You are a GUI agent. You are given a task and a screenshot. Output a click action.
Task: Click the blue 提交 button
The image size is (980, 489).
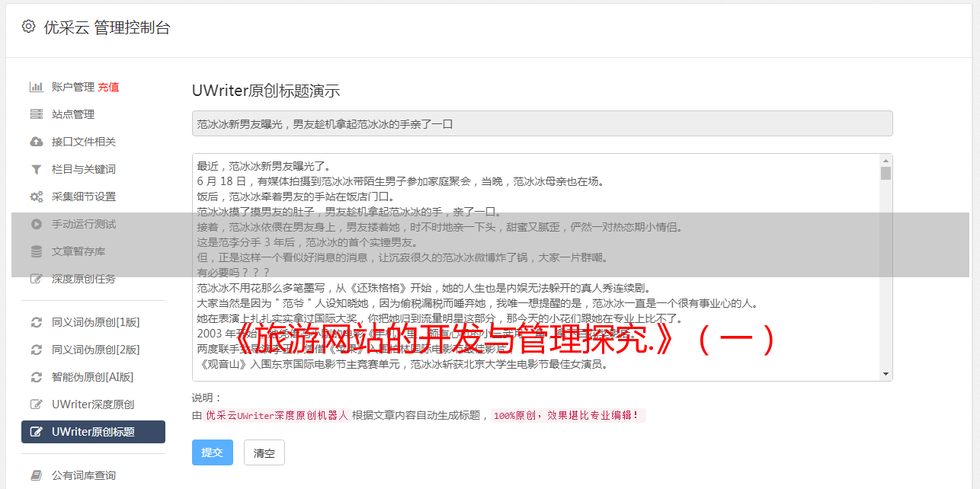(213, 452)
